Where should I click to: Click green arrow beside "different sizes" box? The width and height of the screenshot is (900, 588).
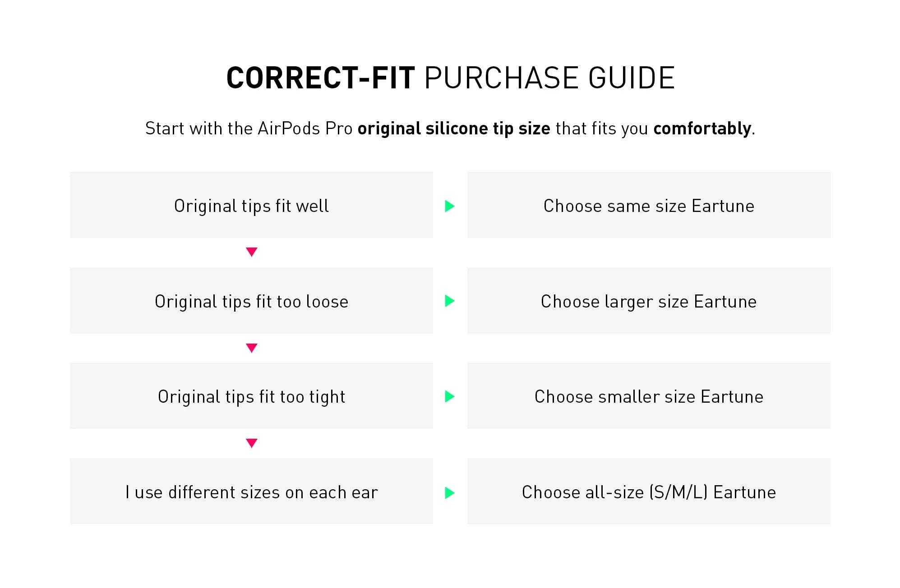coord(449,492)
